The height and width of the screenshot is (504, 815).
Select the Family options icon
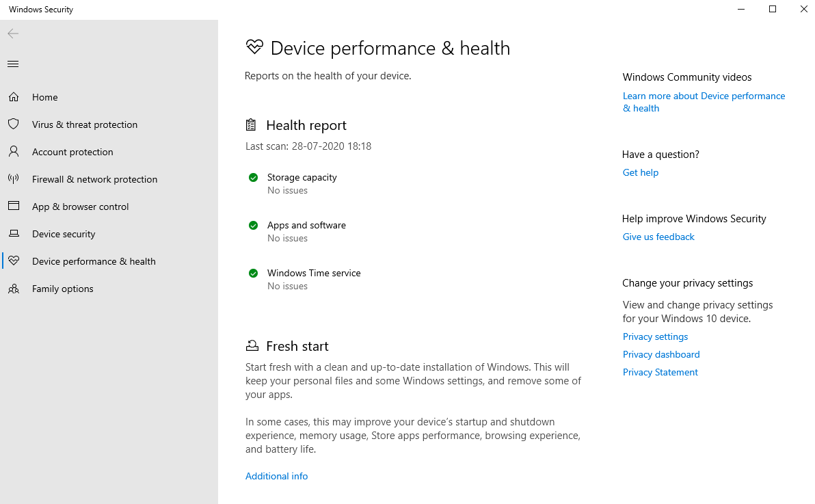tap(14, 288)
